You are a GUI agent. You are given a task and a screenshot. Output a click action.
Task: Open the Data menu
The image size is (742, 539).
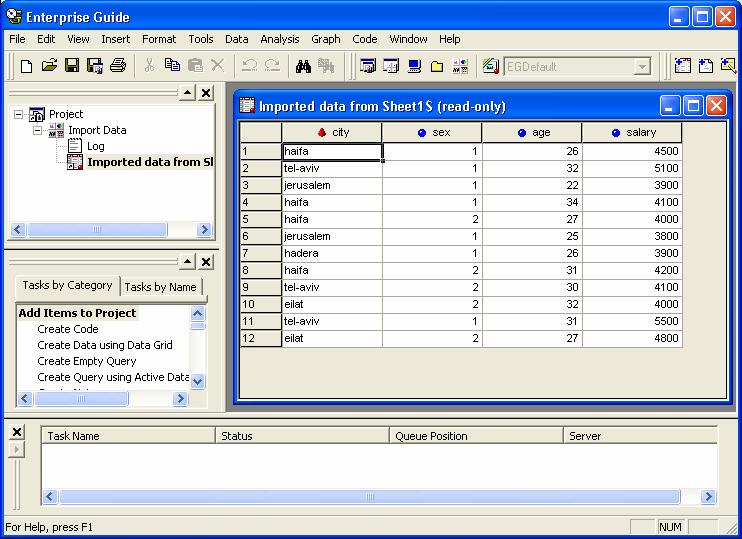237,39
